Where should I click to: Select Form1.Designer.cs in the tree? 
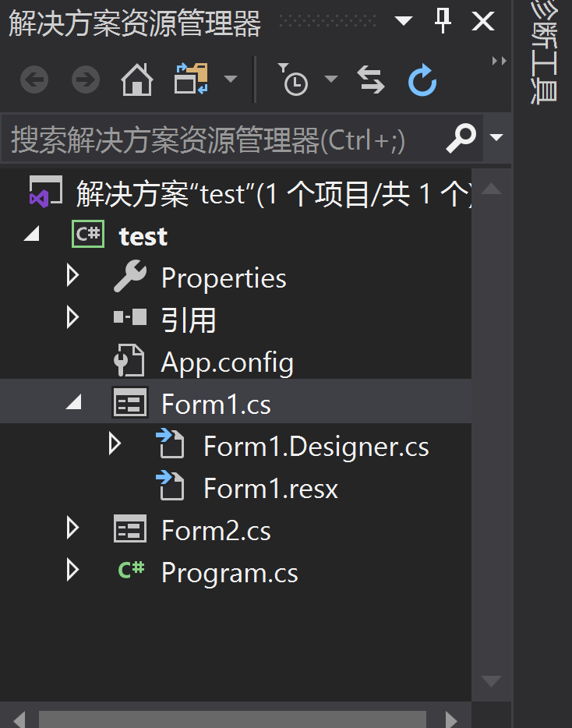click(316, 445)
